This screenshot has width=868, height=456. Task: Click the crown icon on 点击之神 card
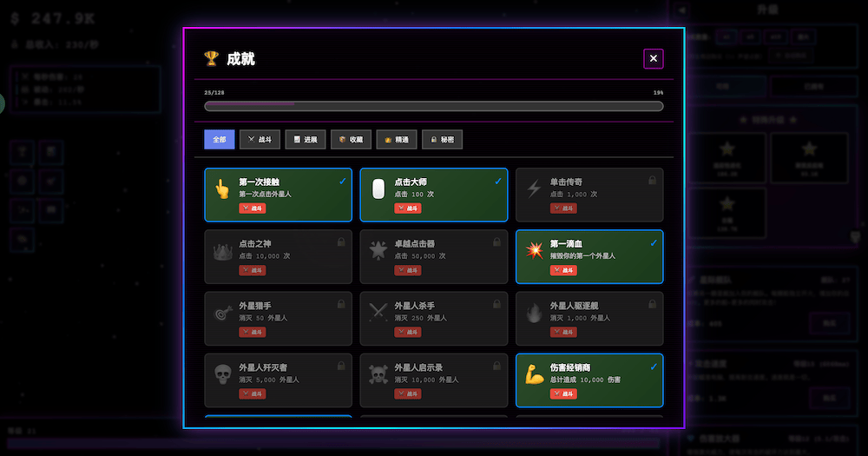tap(221, 252)
